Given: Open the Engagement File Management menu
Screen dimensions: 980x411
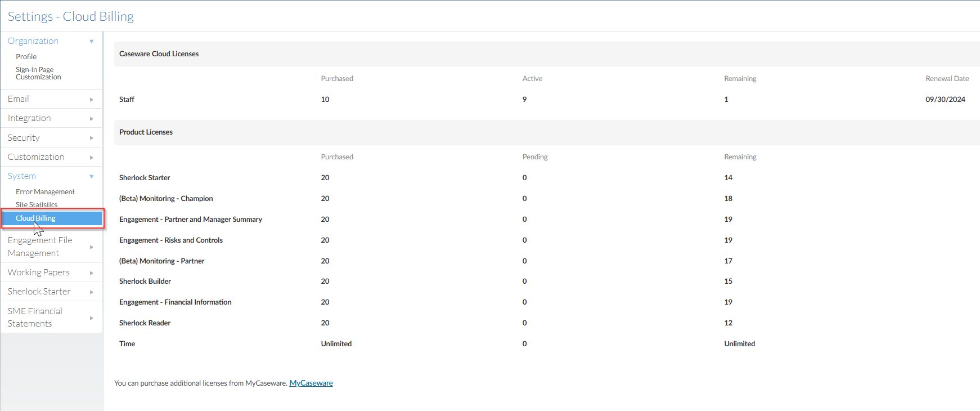Looking at the screenshot, I should [40, 247].
